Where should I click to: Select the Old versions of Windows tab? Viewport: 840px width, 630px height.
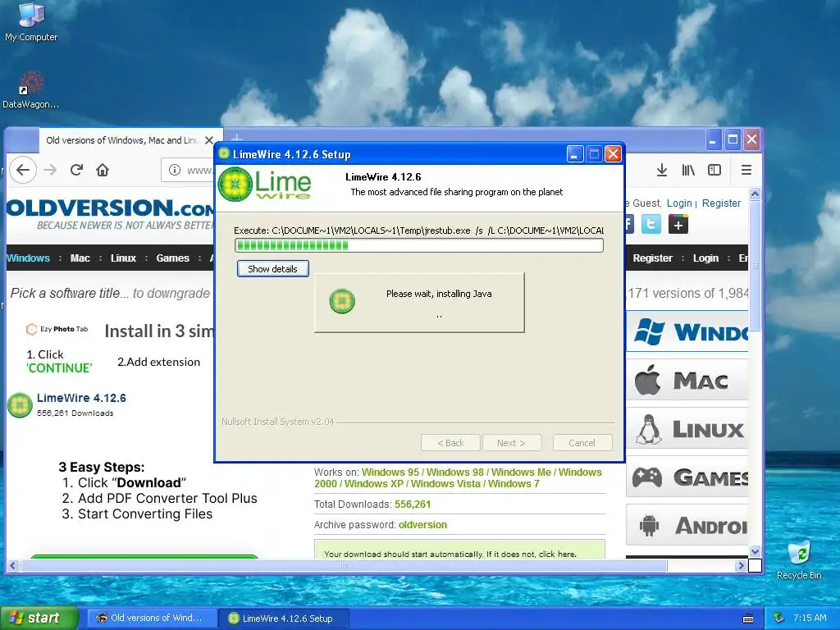[122, 140]
